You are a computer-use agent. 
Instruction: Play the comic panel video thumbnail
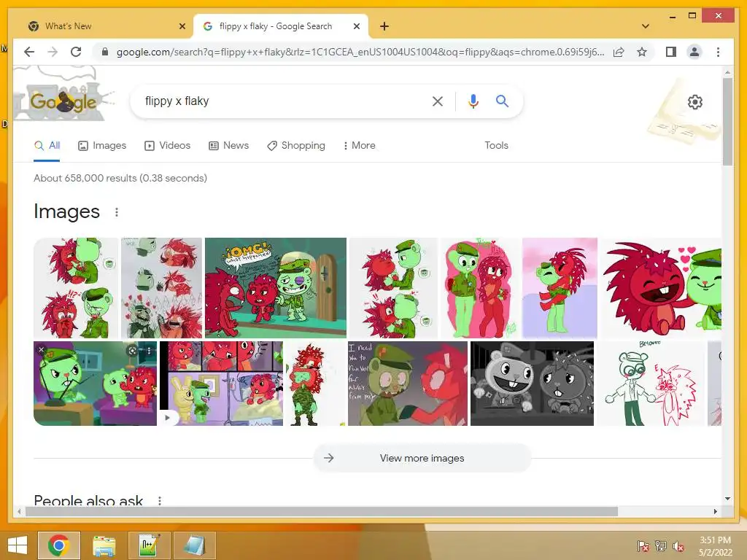coord(221,384)
